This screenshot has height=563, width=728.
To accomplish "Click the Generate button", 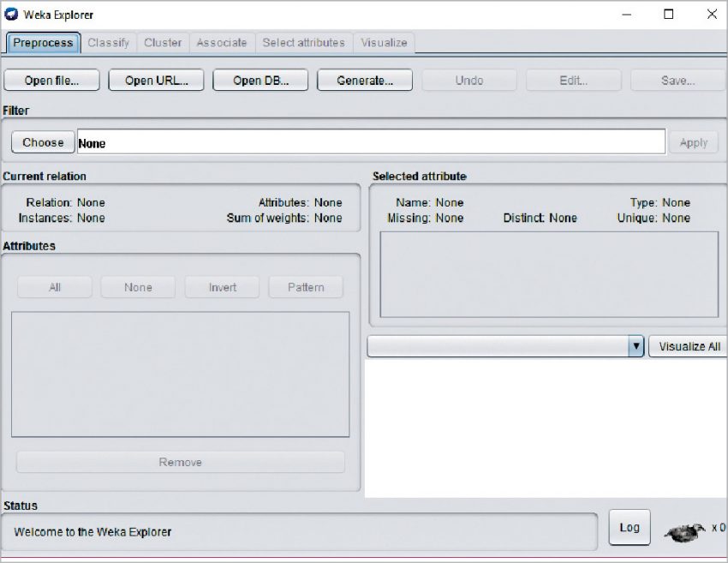I will [364, 80].
